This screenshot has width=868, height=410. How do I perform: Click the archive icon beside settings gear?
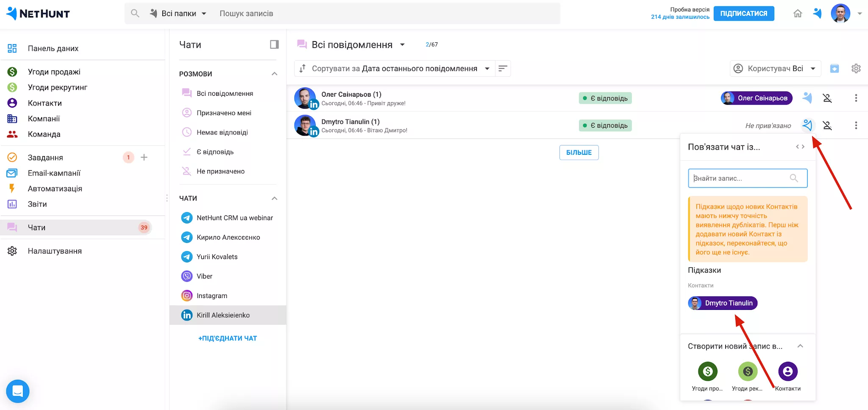click(x=834, y=68)
